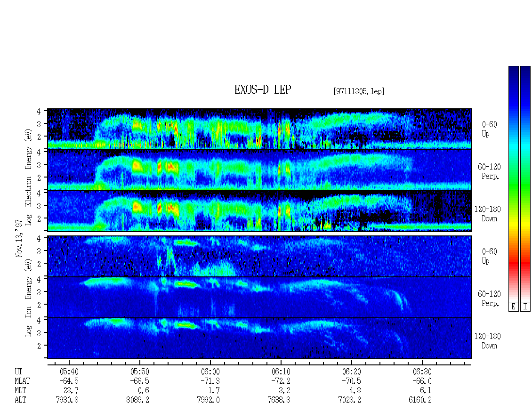Click the MLAT value -66.0
Screen dimensions: 532x412
click(x=422, y=381)
